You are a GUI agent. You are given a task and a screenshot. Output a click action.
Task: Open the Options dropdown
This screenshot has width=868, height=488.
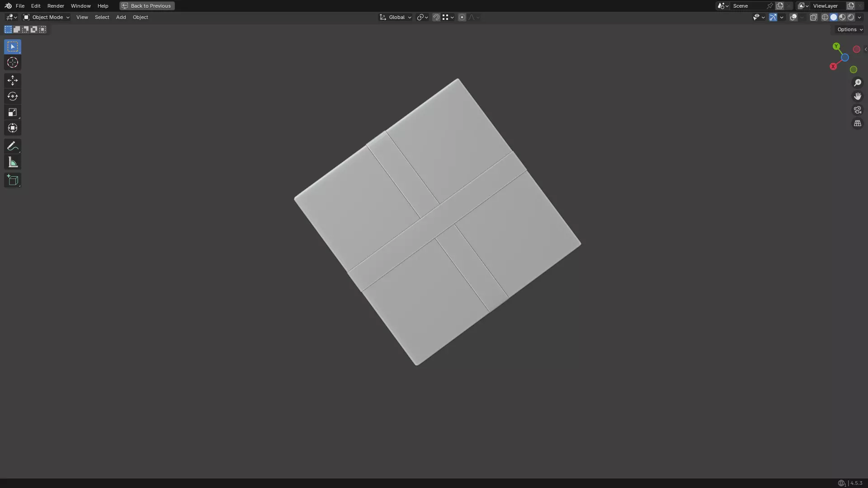(x=849, y=29)
